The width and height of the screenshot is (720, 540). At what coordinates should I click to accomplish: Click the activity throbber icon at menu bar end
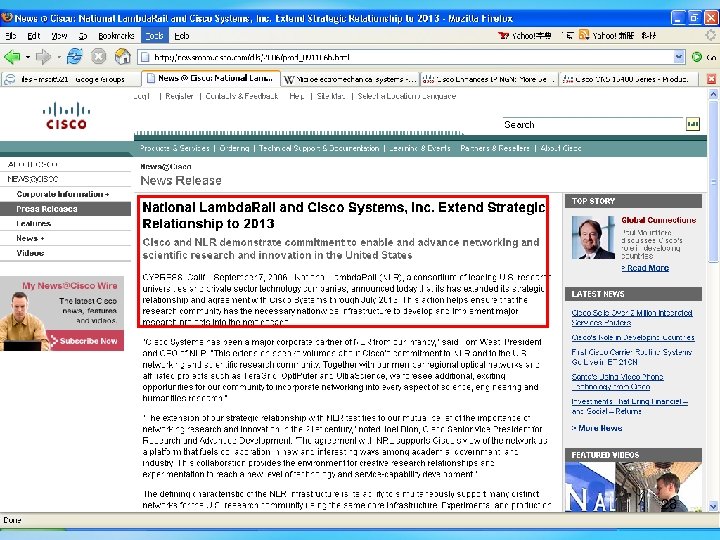tap(711, 35)
